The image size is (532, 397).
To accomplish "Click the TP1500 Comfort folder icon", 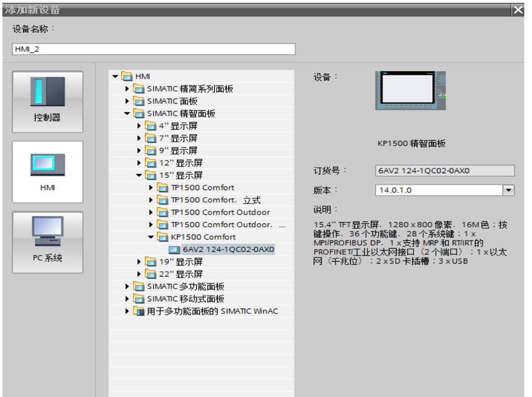I will 163,188.
